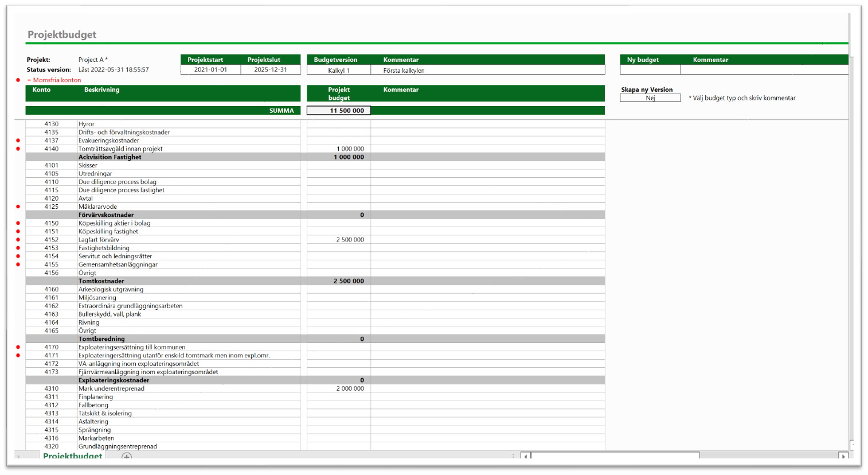The height and width of the screenshot is (475, 868).
Task: Click the Ny budget type input cell
Action: coord(650,70)
